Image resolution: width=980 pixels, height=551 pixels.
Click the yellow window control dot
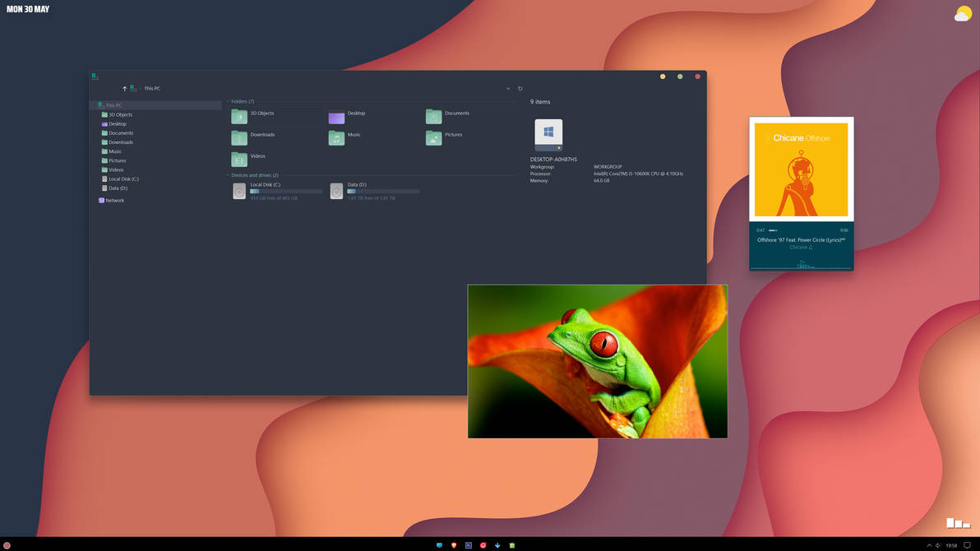coord(663,76)
